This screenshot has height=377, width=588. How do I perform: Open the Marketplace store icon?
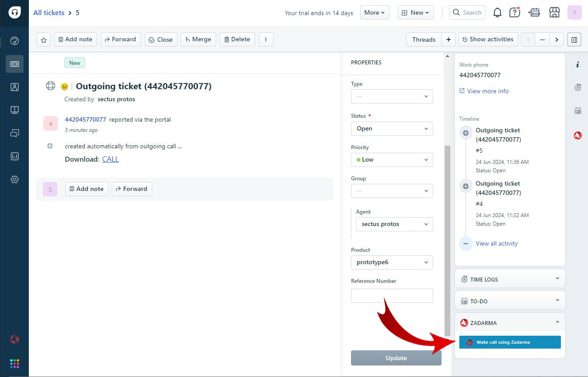click(x=554, y=13)
